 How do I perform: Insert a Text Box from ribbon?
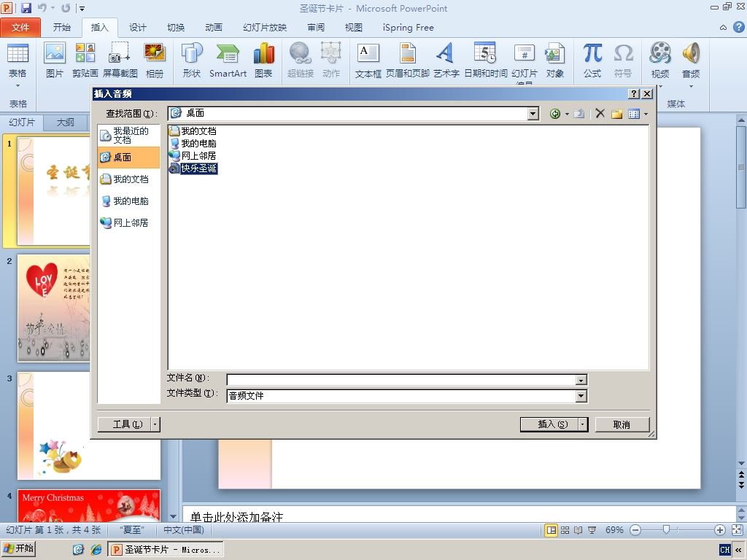(368, 52)
